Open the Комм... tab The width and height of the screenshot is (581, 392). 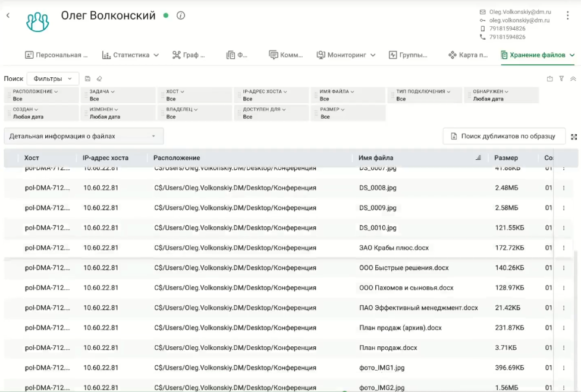pos(285,55)
